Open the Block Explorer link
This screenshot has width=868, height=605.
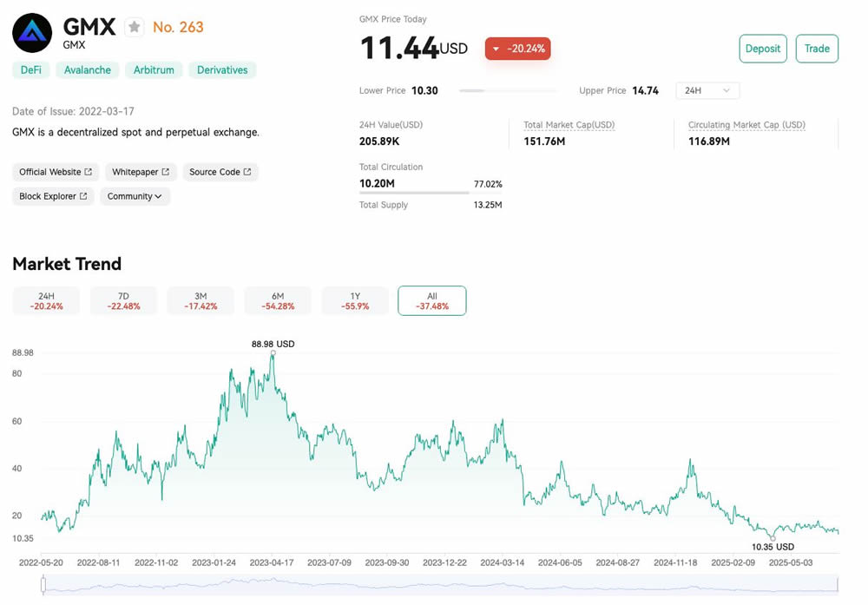click(53, 196)
